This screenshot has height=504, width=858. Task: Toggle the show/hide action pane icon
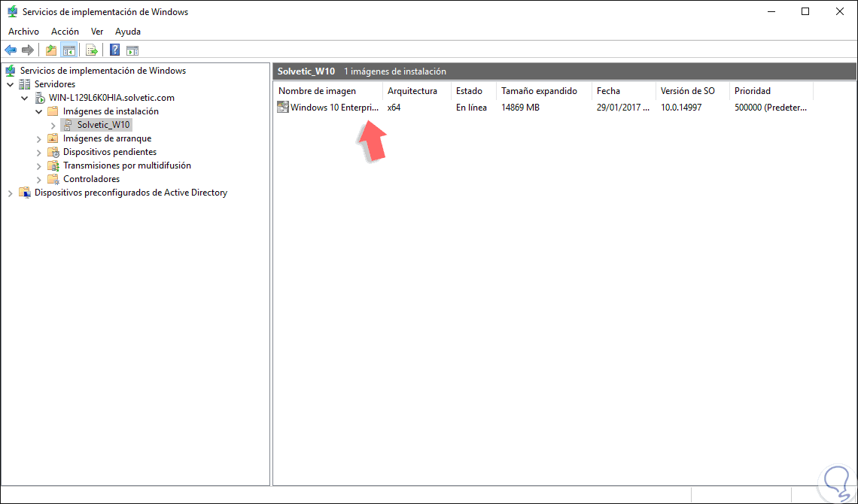point(132,50)
